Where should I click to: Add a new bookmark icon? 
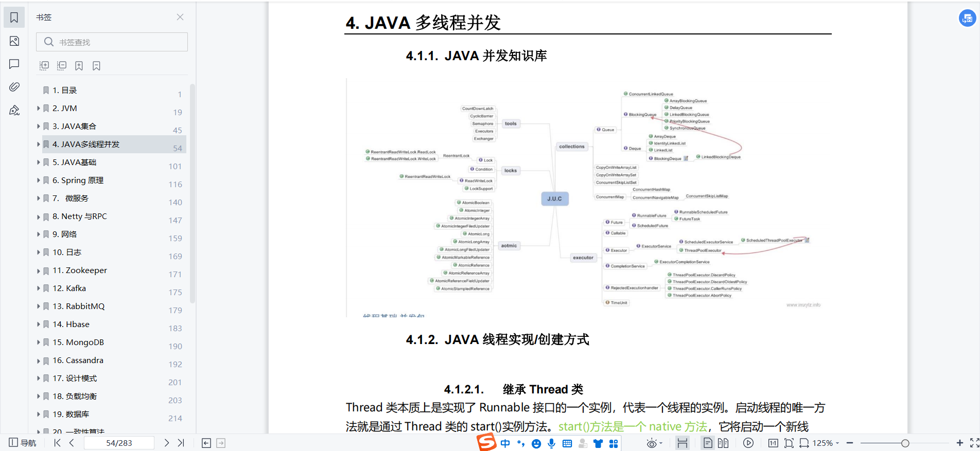(x=79, y=66)
